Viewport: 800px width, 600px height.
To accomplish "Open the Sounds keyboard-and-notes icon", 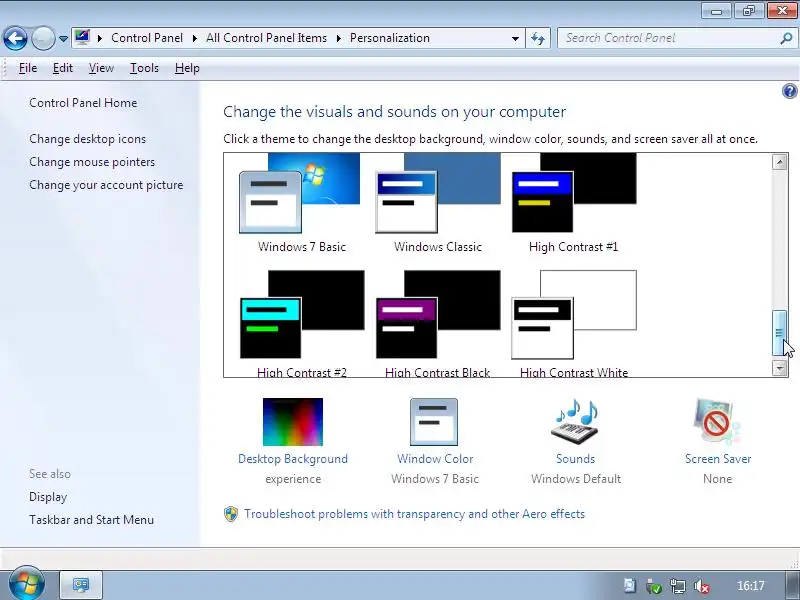I will tap(575, 422).
